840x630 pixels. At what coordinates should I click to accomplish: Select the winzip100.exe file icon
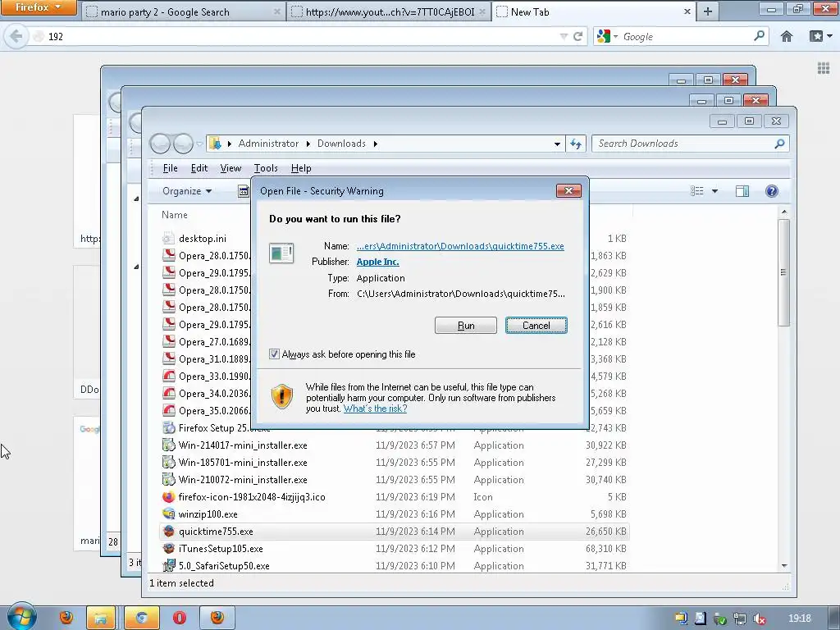click(168, 514)
